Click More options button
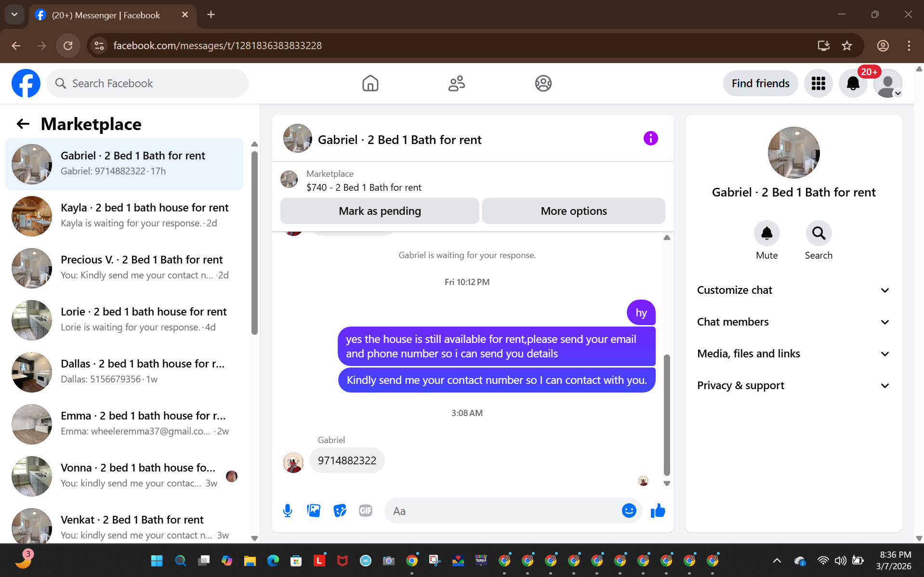The image size is (924, 577). pos(573,211)
